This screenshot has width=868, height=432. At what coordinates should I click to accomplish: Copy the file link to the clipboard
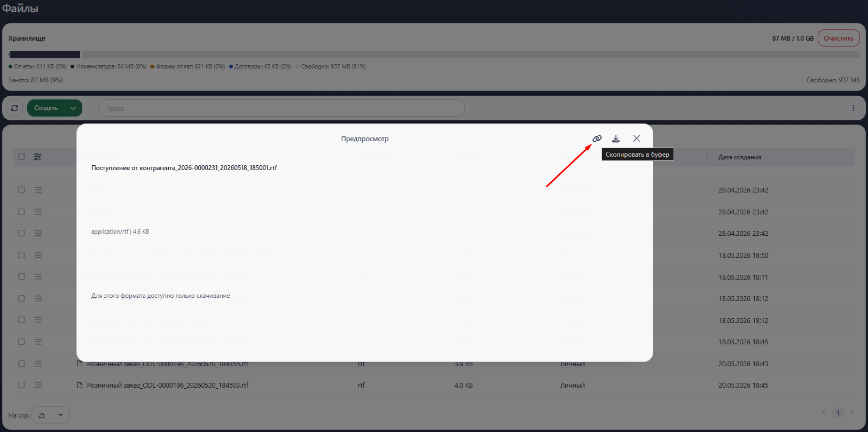597,138
